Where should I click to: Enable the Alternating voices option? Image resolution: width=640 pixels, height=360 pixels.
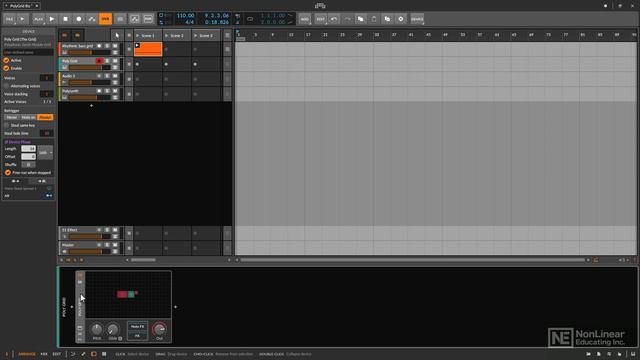pos(7,86)
